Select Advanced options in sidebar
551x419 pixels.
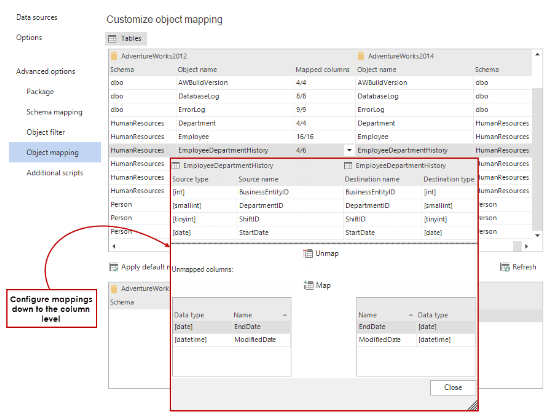(45, 71)
